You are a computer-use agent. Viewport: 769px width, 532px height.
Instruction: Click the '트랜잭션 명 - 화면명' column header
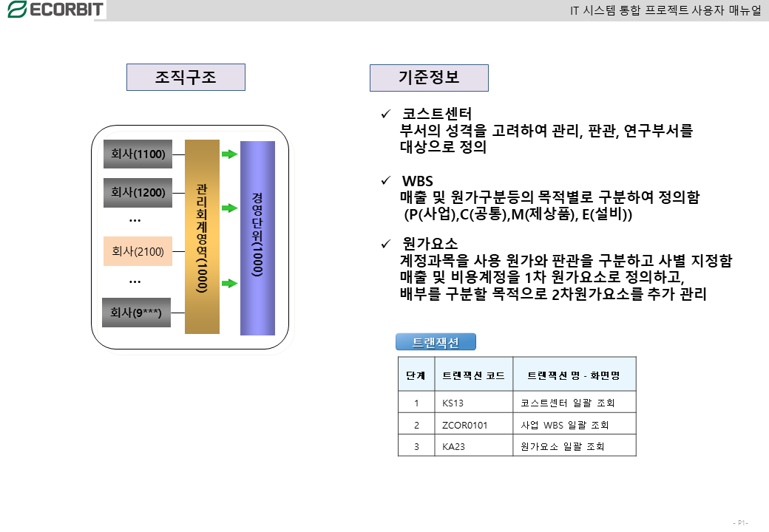(575, 375)
